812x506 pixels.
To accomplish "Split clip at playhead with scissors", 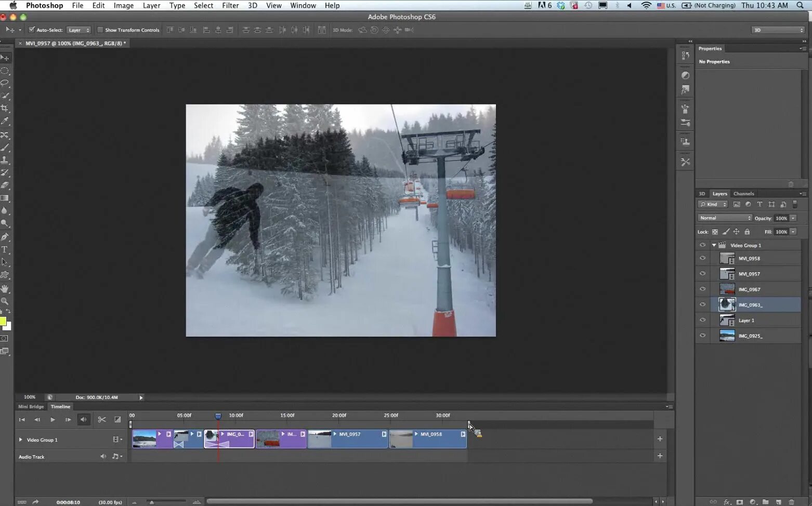I will tap(102, 419).
